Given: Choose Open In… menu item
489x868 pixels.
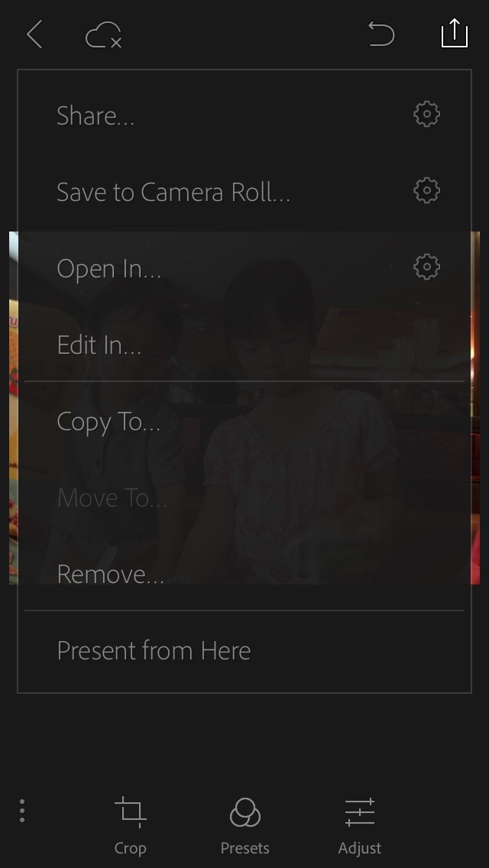Looking at the screenshot, I should pyautogui.click(x=109, y=269).
